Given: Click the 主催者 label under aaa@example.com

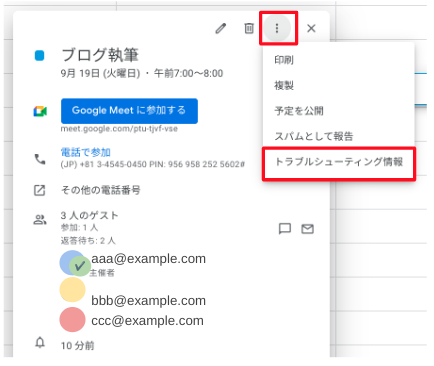Looking at the screenshot, I should [x=102, y=273].
